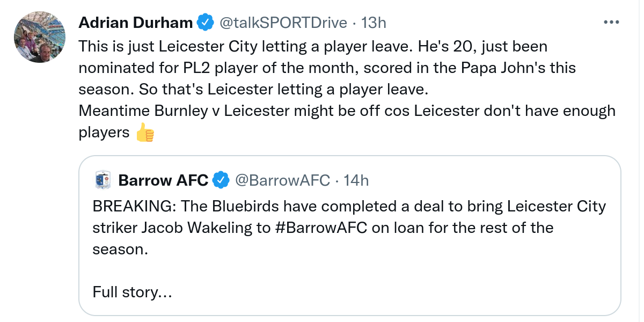Click the opening sentence about Leicester City letting a player leave
The height and width of the screenshot is (322, 644).
pyautogui.click(x=236, y=47)
